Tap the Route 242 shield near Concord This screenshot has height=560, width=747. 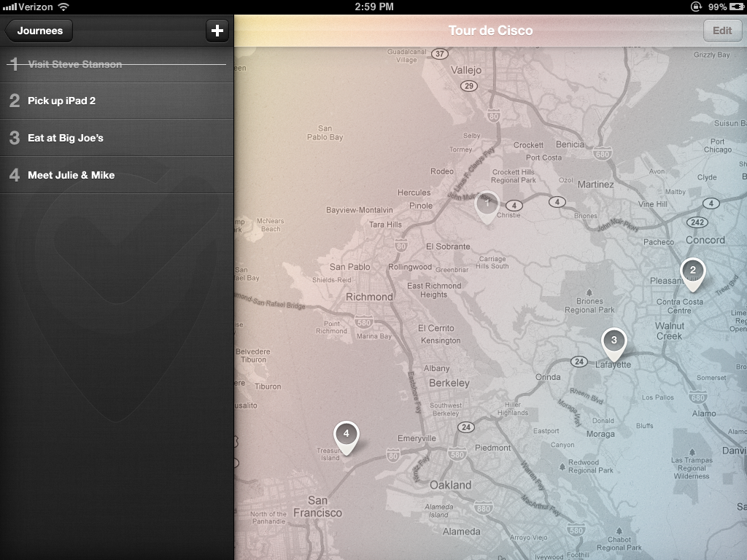click(x=697, y=222)
